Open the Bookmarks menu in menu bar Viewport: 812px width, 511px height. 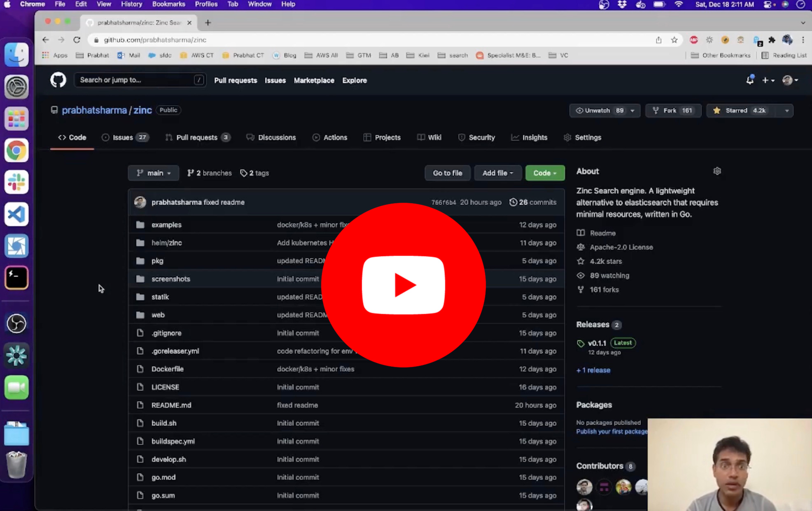tap(168, 4)
